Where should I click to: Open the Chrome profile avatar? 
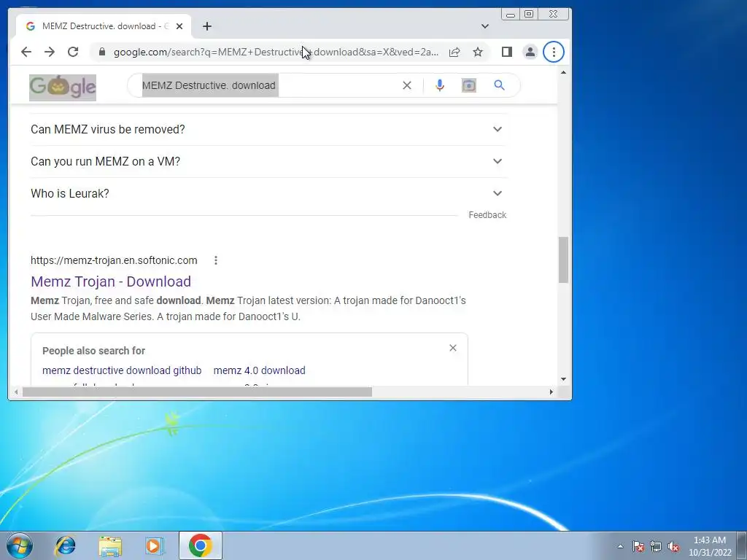[530, 52]
